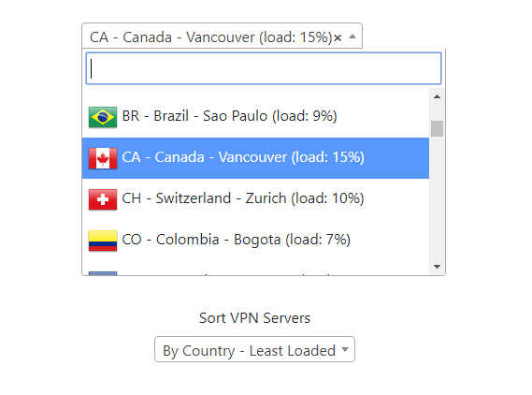Click the sort dropdown's small arrow
Image resolution: width=532 pixels, height=395 pixels.
[345, 349]
